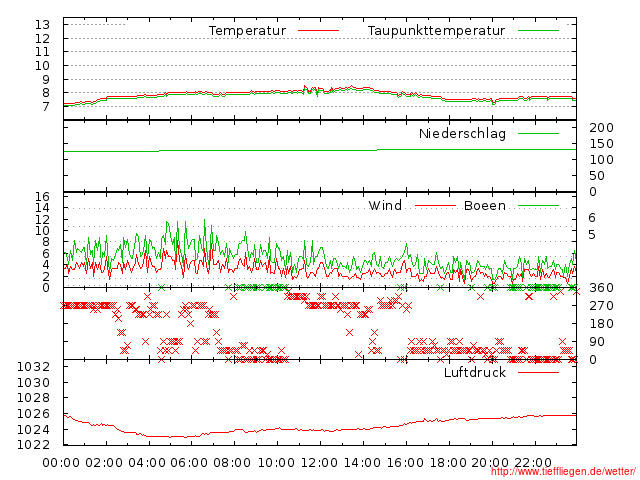Click the 00:00 time axis label

pos(61,463)
